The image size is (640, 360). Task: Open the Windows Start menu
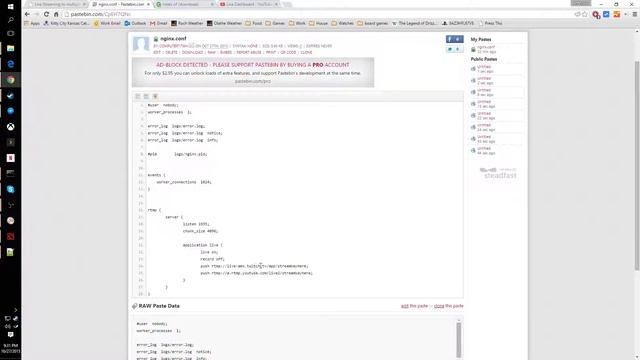11,7
